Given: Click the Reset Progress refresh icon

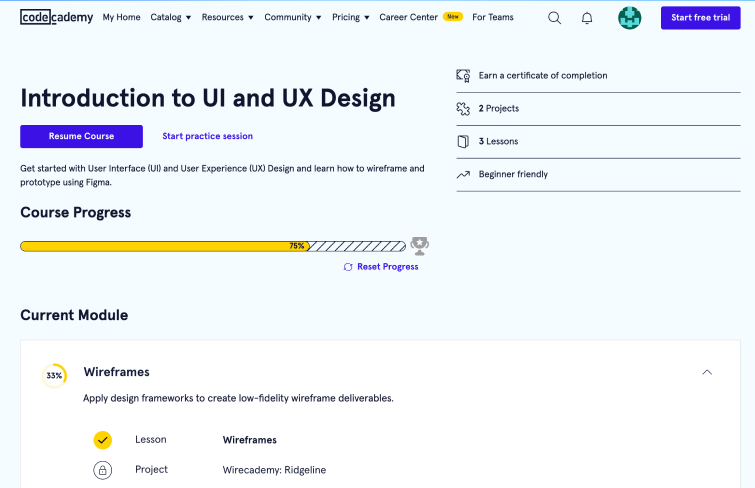Looking at the screenshot, I should (348, 267).
